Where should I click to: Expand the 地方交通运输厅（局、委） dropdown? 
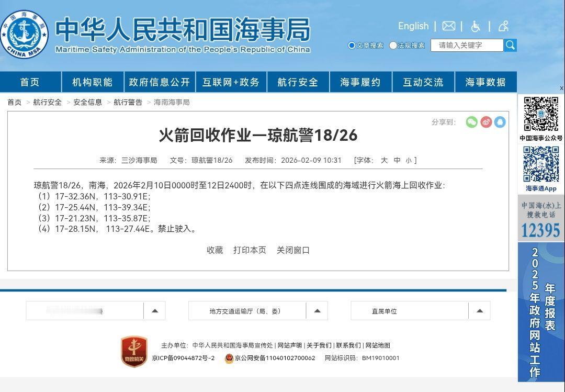(317, 310)
